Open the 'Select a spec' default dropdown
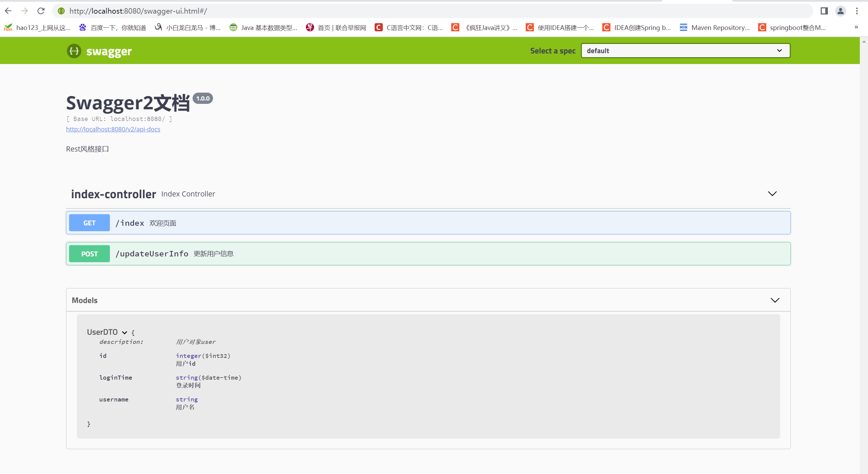 tap(685, 51)
